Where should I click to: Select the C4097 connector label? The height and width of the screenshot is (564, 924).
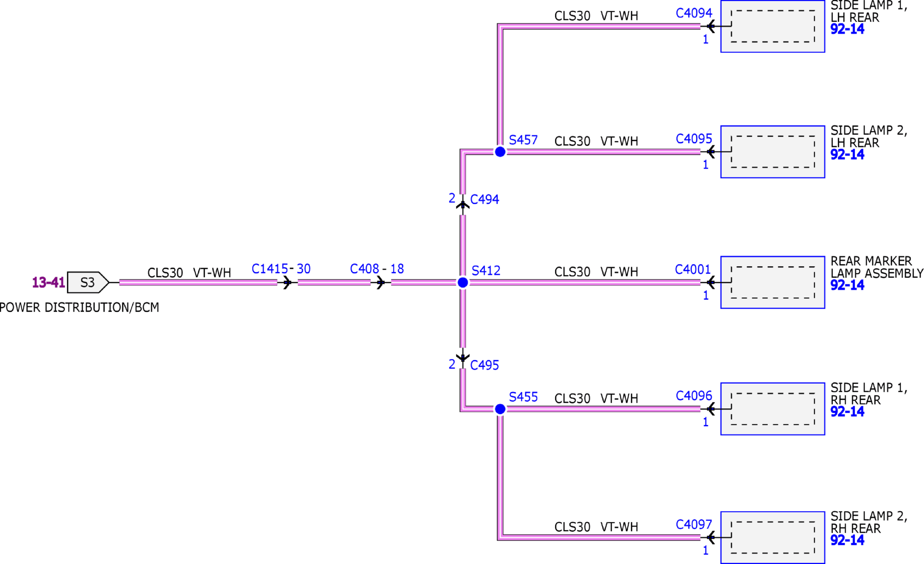tap(694, 525)
